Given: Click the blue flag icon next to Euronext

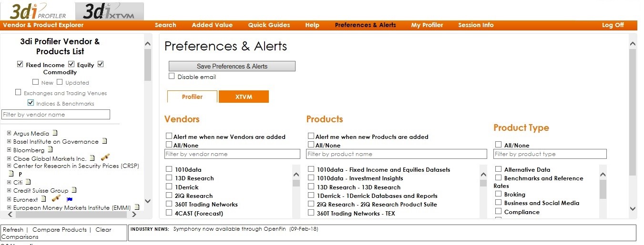Looking at the screenshot, I should [70, 199].
